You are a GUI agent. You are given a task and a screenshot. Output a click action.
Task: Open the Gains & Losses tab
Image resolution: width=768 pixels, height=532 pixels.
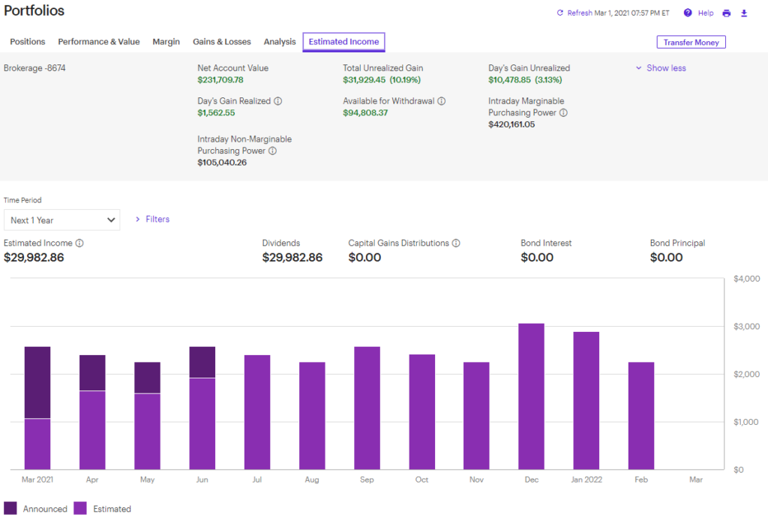click(x=222, y=42)
